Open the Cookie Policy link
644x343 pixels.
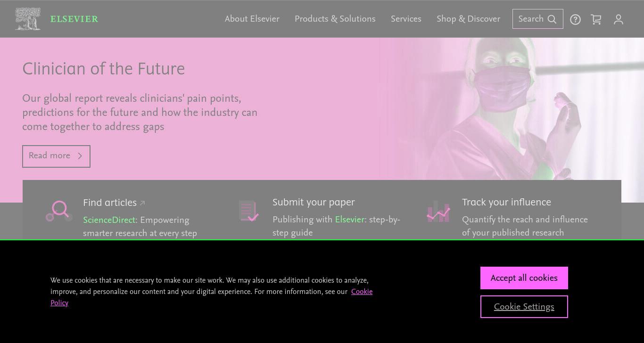pyautogui.click(x=211, y=297)
